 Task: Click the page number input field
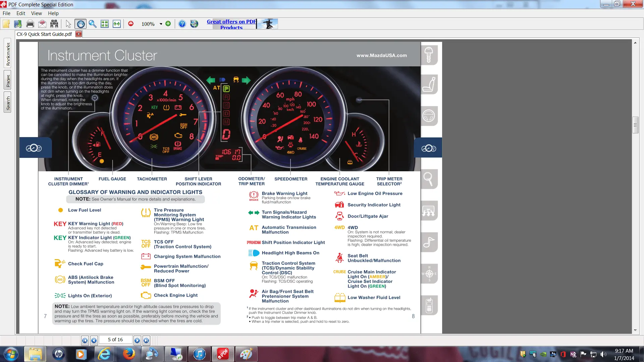click(x=115, y=340)
